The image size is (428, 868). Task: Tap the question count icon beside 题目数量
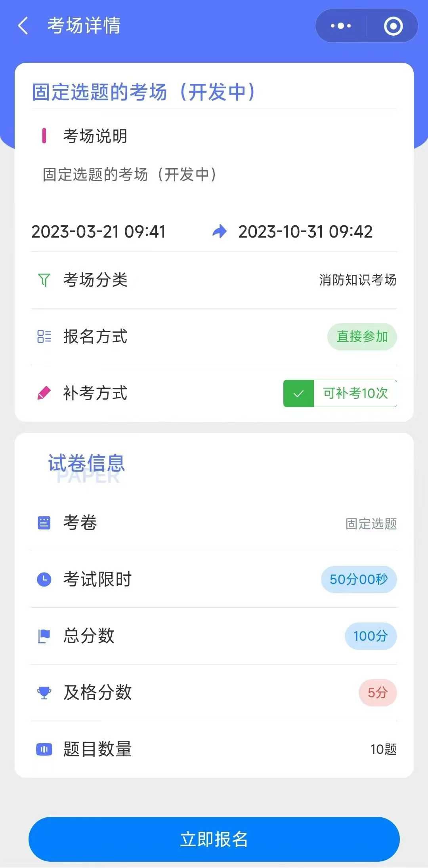point(44,749)
